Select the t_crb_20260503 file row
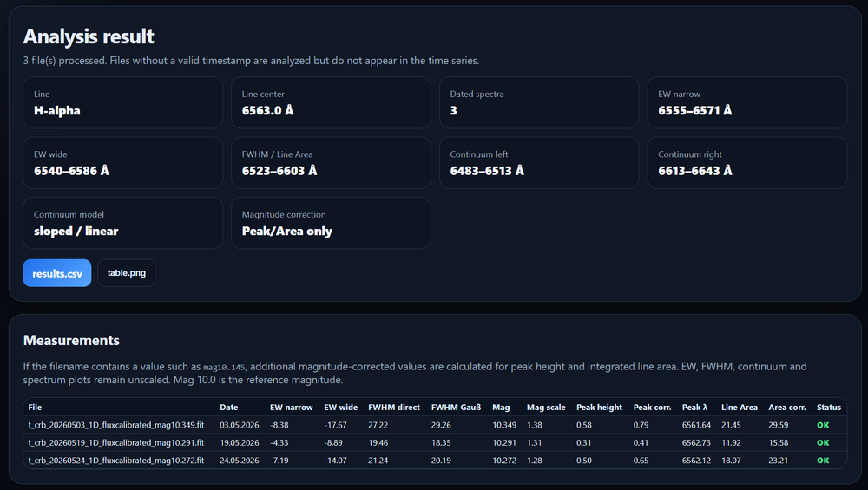 coord(435,425)
